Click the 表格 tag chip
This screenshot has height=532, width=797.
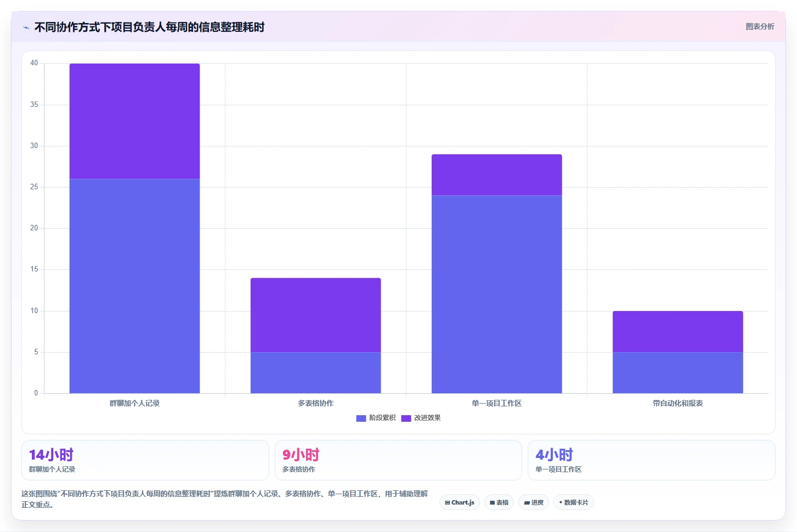499,502
